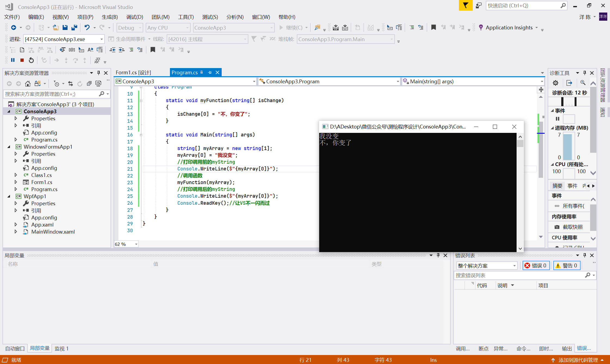This screenshot has width=610, height=364.
Task: Switch to the Form1.cs [设计] tab
Action: point(133,72)
